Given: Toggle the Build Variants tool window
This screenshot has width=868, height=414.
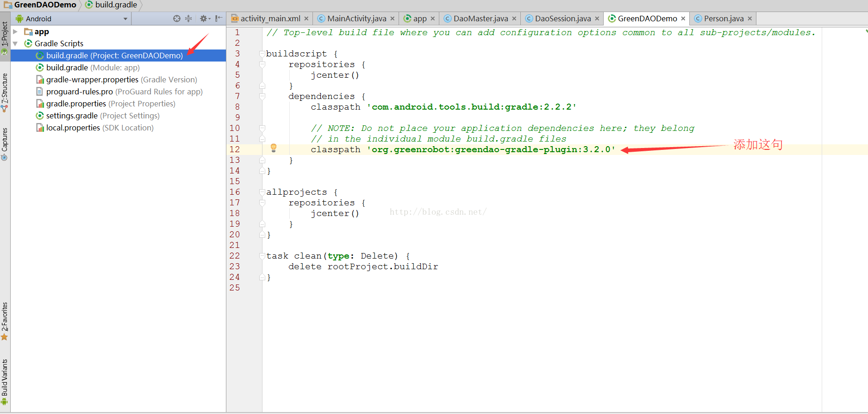Looking at the screenshot, I should click(x=5, y=382).
